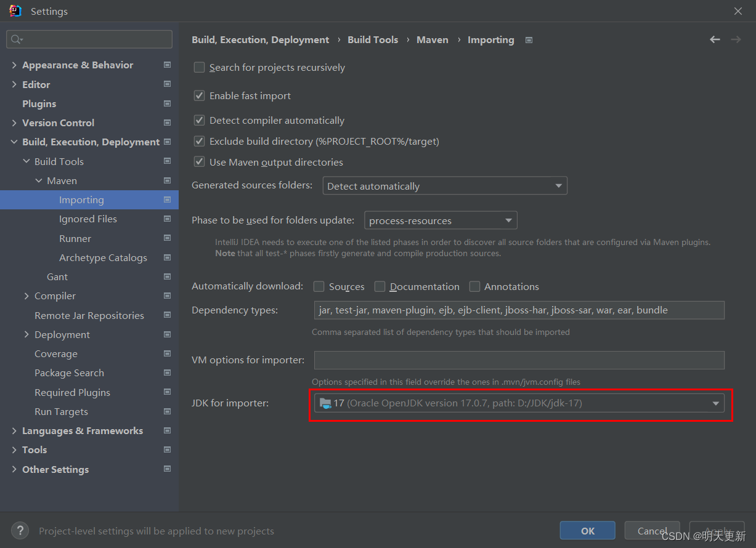Click project-level icon beside Appearance & Behavior
This screenshot has width=756, height=548.
tap(167, 65)
